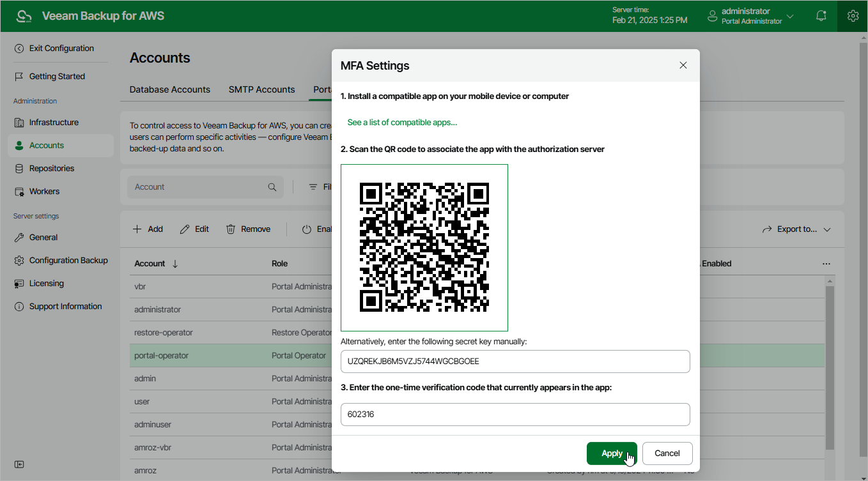This screenshot has width=868, height=481.
Task: Click the Add button label
Action: (155, 229)
